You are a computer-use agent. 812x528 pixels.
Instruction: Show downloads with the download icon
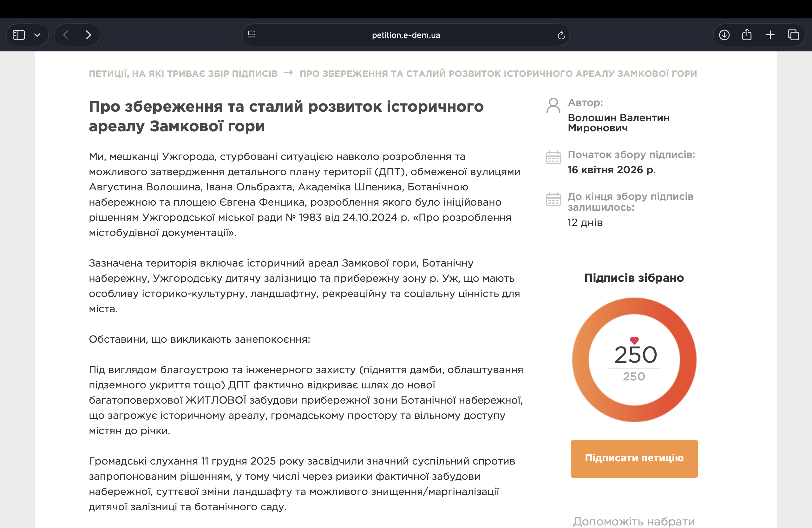(x=724, y=35)
